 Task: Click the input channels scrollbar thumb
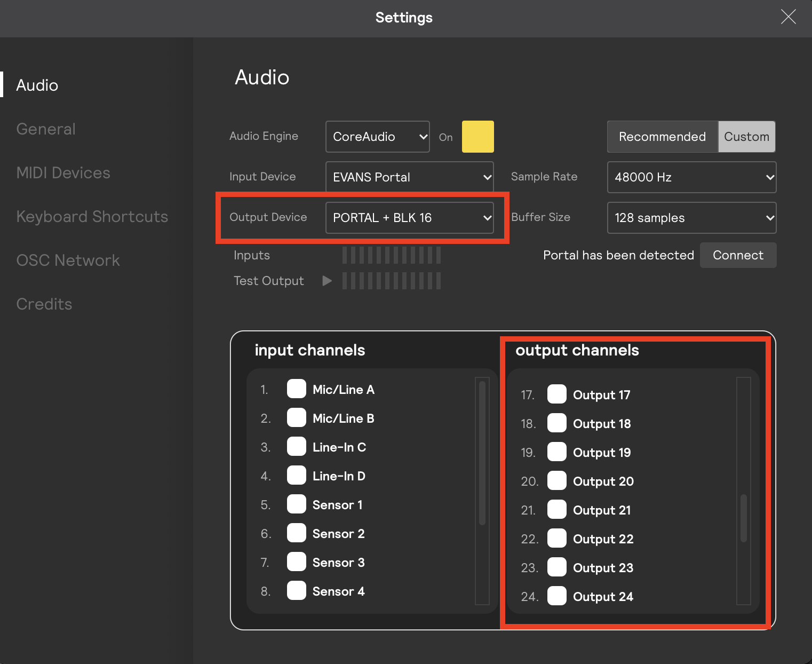pos(482,453)
